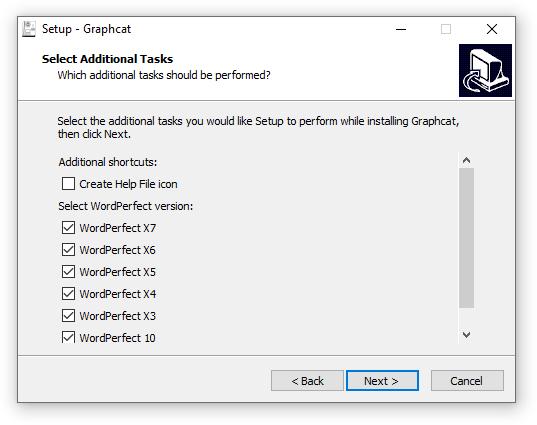The width and height of the screenshot is (537, 425).
Task: Click the scrollbar down arrow
Action: click(x=466, y=335)
